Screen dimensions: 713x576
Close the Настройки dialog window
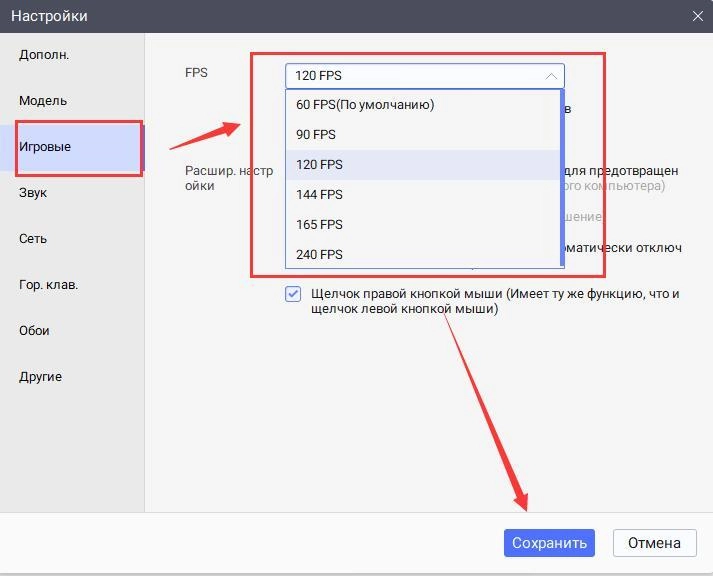tap(698, 16)
